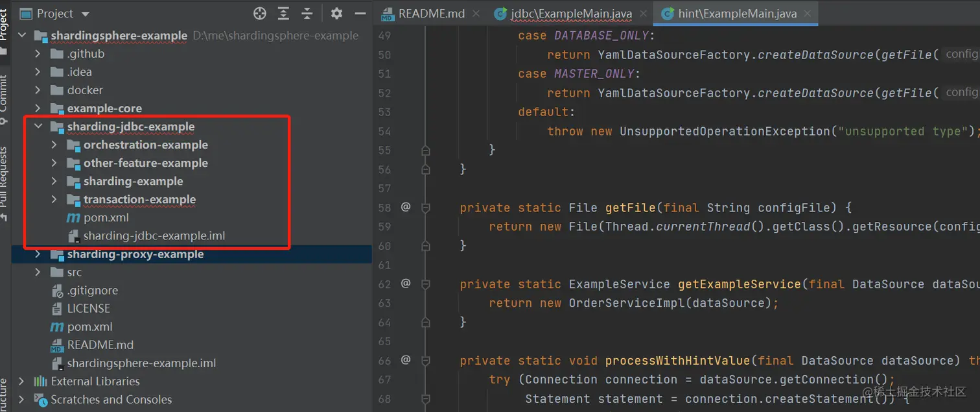Close the hint\ExampleMain.java tab
The height and width of the screenshot is (412, 980).
tap(808, 14)
